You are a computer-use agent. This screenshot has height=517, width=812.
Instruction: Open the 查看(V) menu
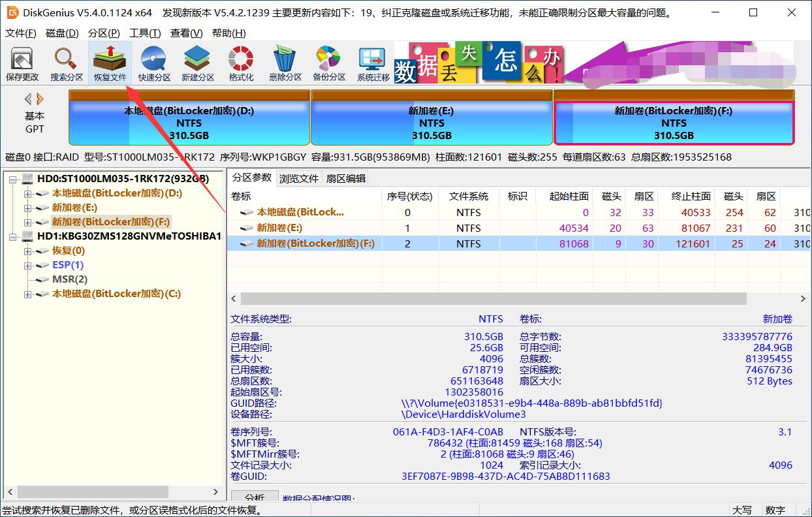[x=187, y=33]
